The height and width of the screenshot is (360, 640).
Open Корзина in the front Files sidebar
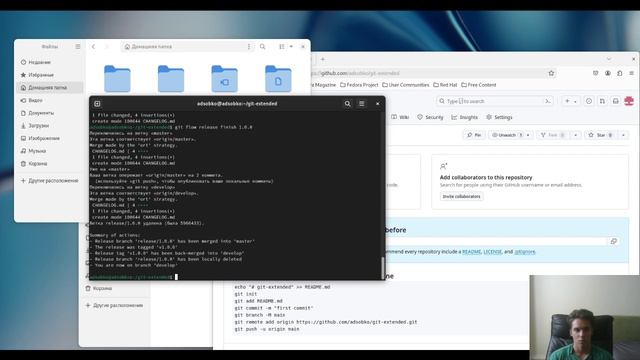[x=50, y=164]
